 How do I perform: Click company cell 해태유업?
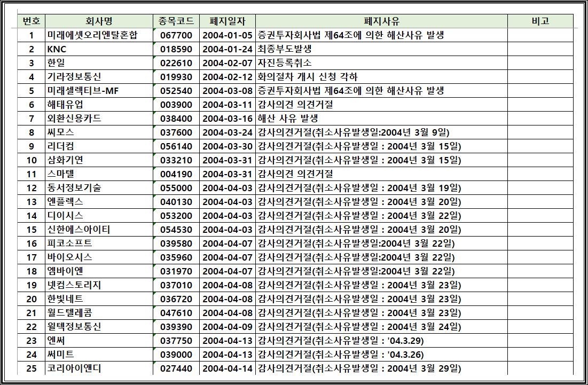tap(99, 105)
